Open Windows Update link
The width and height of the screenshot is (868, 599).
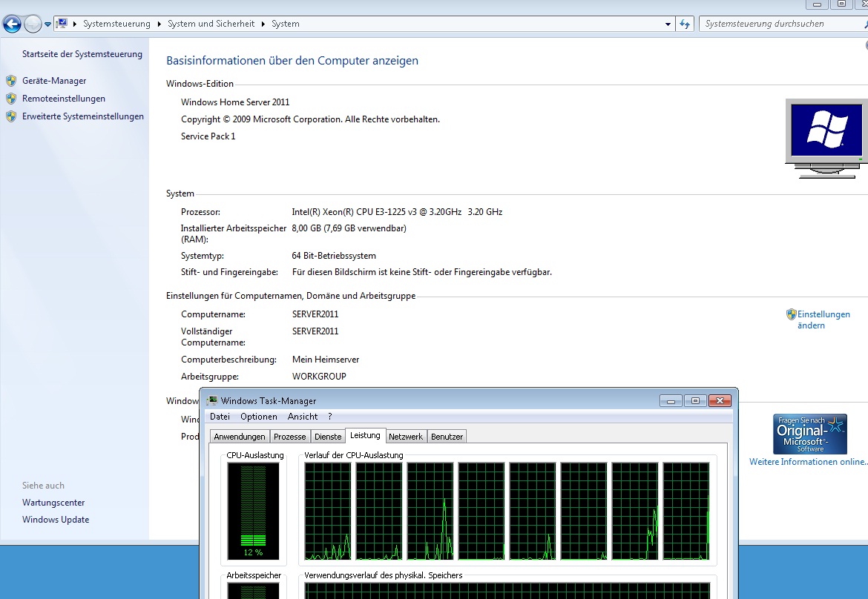coord(56,520)
